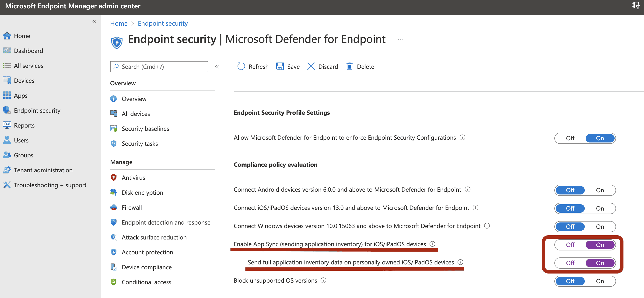
Task: Click the Delete trash can icon
Action: tap(349, 66)
